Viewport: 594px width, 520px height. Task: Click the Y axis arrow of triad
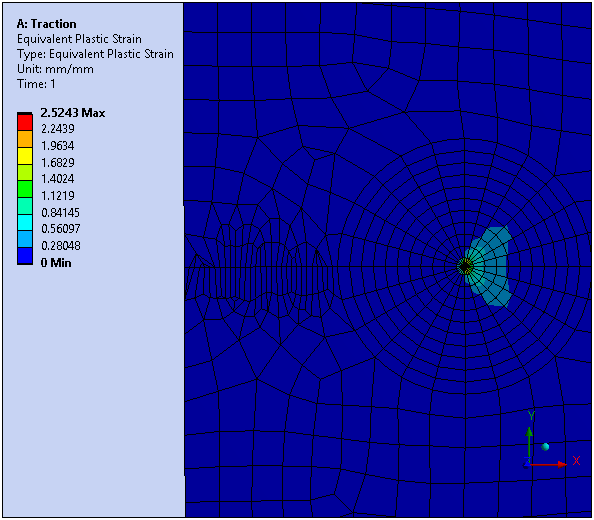(x=529, y=444)
